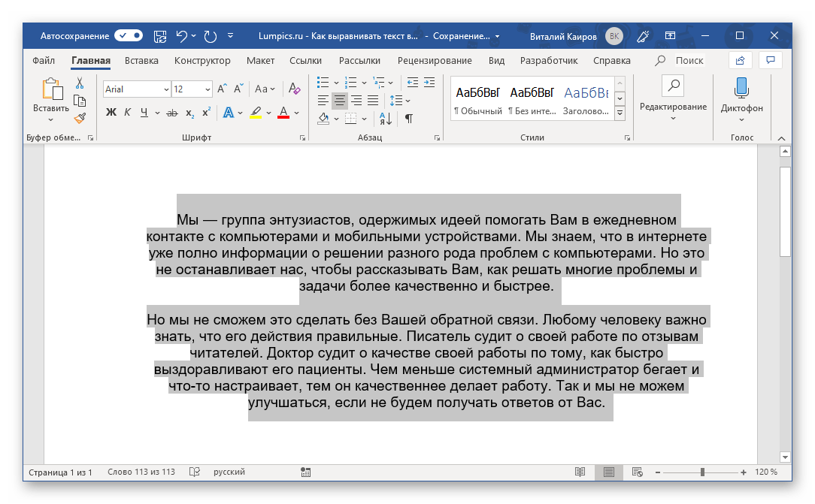
Task: Click the zoom slider handle
Action: pyautogui.click(x=702, y=472)
